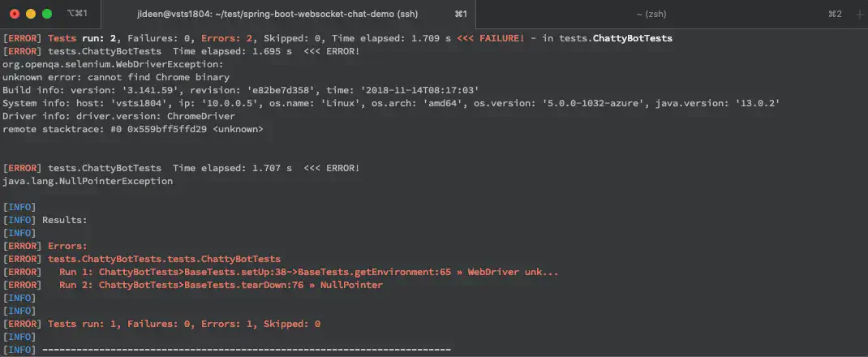Image resolution: width=868 pixels, height=357 pixels.
Task: Click 'Driver info: driver.version: ChromeDriver' line
Action: 118,116
